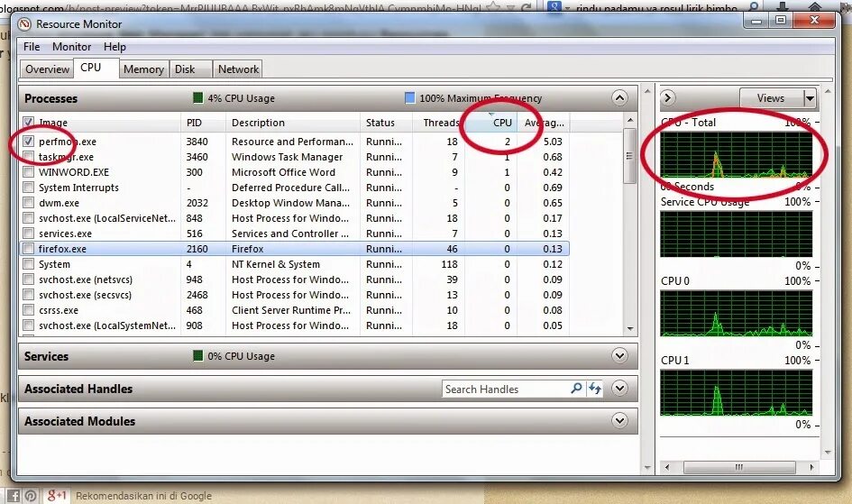The height and width of the screenshot is (504, 852).
Task: Click the graph pane scroll right arrow
Action: pos(811,467)
